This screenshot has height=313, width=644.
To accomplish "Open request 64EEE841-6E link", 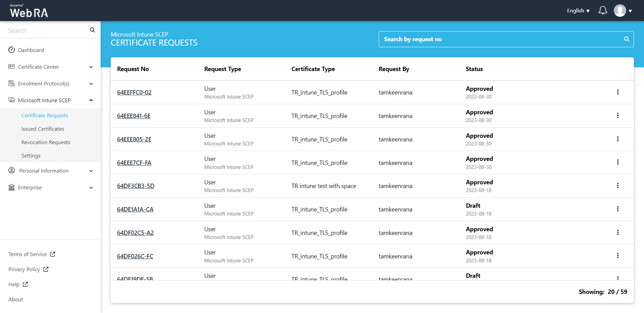I will pyautogui.click(x=133, y=116).
